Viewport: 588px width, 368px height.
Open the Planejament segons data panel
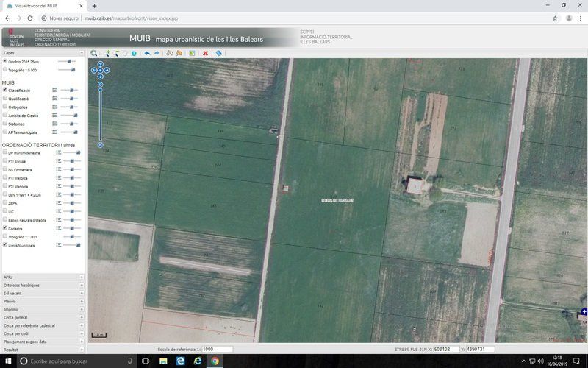tap(42, 342)
